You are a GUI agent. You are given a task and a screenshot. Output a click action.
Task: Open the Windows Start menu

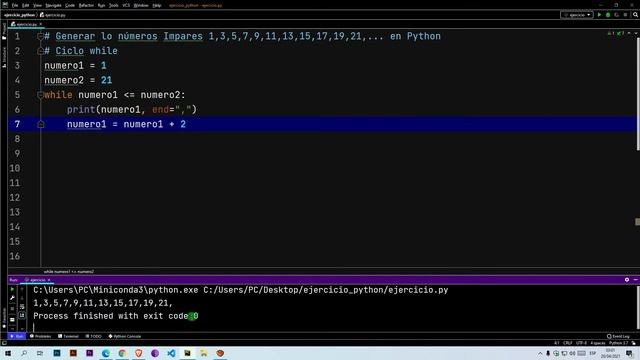tap(8, 353)
